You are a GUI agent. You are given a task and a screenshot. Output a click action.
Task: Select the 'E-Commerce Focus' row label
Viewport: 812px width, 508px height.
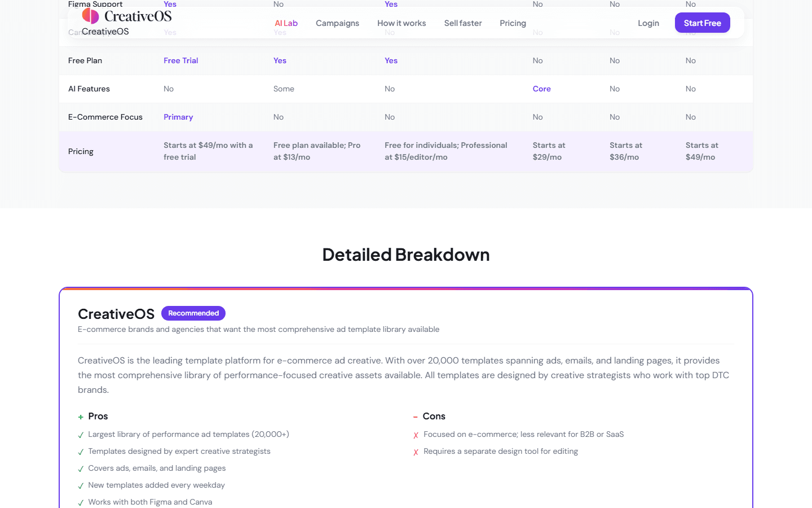point(105,117)
